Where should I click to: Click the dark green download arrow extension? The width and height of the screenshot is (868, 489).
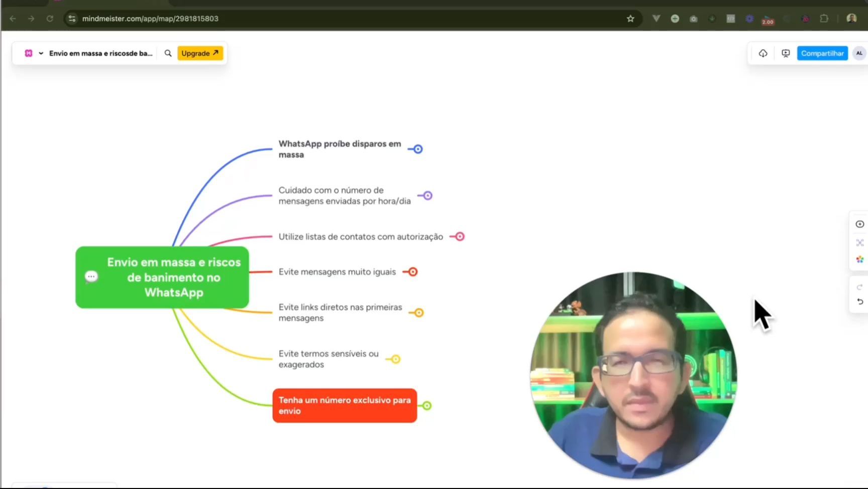pos(712,19)
